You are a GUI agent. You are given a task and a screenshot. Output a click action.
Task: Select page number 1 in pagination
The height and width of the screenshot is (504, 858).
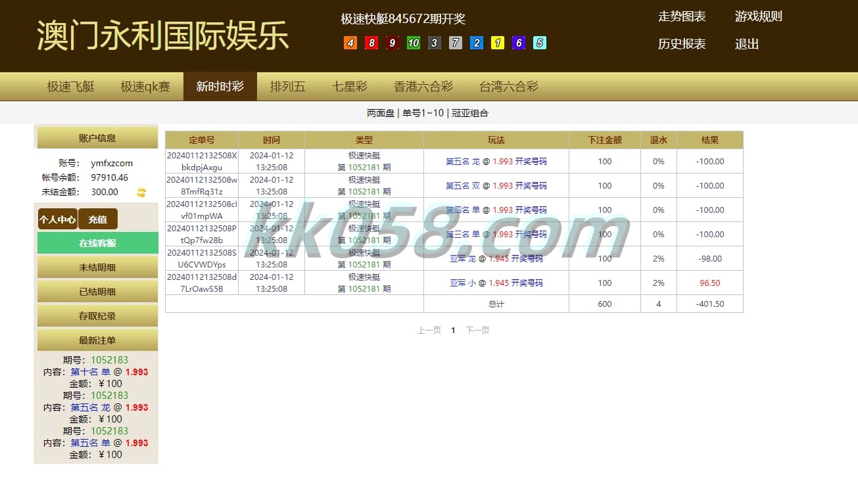tap(453, 331)
